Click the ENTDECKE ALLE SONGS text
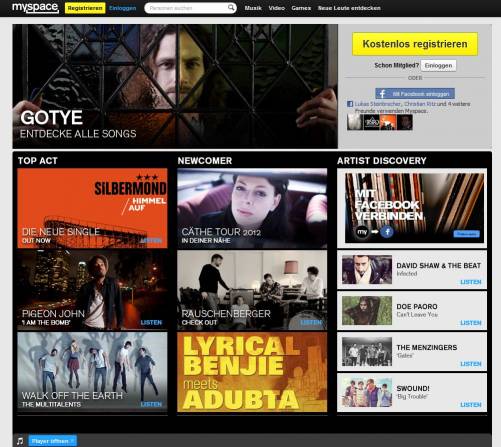 [x=78, y=134]
